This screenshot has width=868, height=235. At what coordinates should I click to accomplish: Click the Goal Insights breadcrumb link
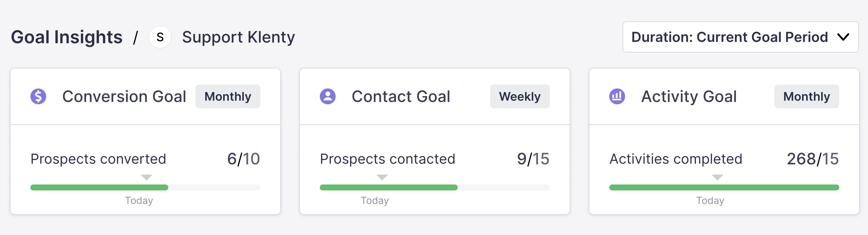coord(67,37)
